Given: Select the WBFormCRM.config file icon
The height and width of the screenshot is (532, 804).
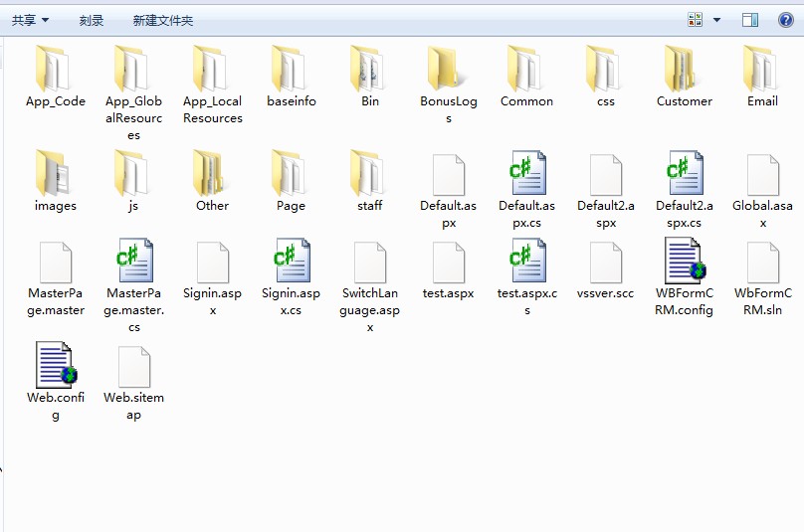Looking at the screenshot, I should 685,261.
